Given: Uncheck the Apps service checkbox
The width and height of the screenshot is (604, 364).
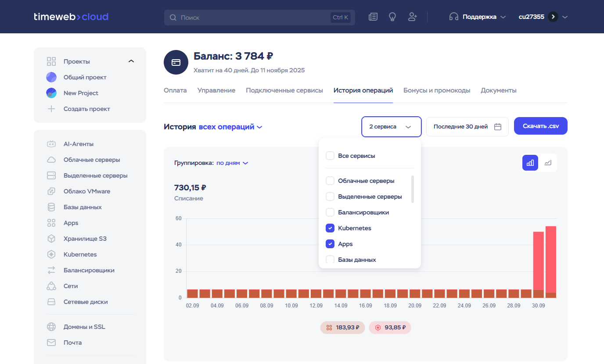Looking at the screenshot, I should (x=330, y=244).
